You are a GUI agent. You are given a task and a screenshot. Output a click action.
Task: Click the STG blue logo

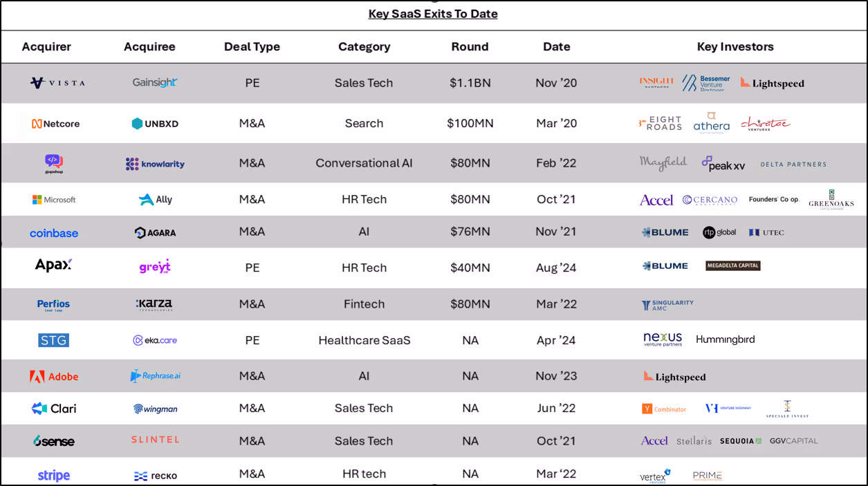(54, 340)
